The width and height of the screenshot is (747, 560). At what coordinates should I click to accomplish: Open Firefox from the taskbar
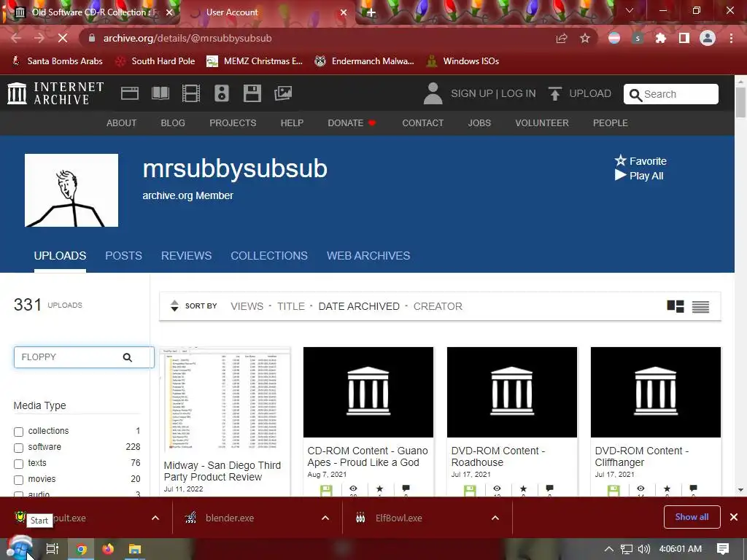tap(108, 549)
